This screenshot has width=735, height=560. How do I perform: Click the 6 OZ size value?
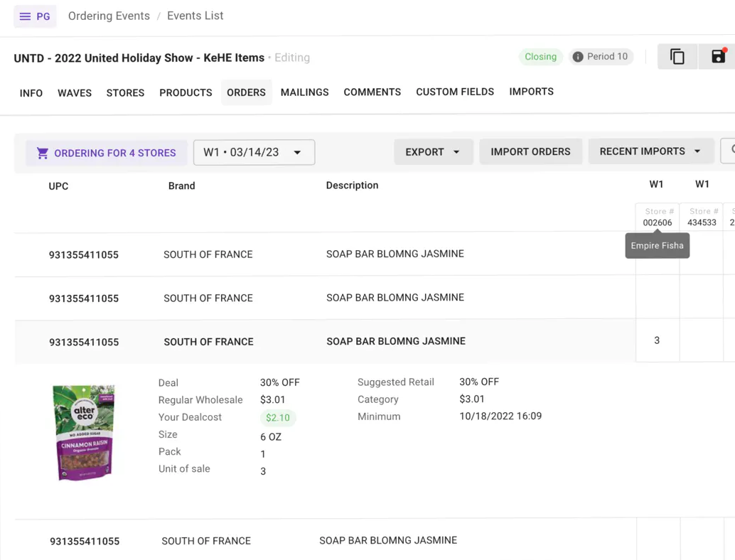pyautogui.click(x=271, y=437)
